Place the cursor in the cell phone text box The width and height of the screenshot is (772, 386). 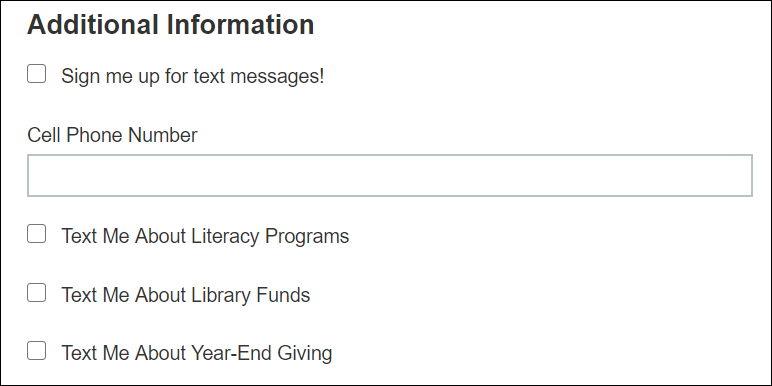click(x=389, y=175)
